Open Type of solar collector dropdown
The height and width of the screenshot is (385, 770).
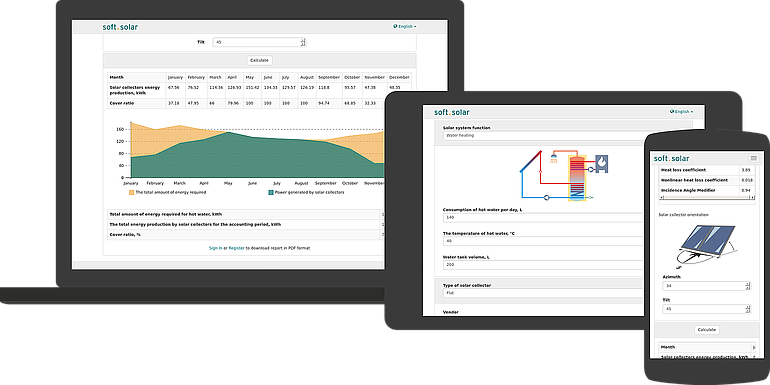[x=543, y=293]
